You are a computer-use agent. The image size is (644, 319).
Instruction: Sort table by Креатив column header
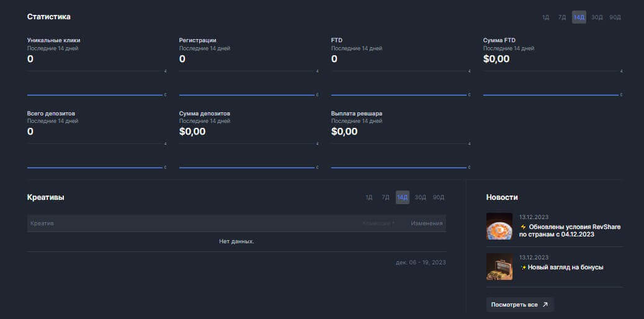[x=42, y=223]
